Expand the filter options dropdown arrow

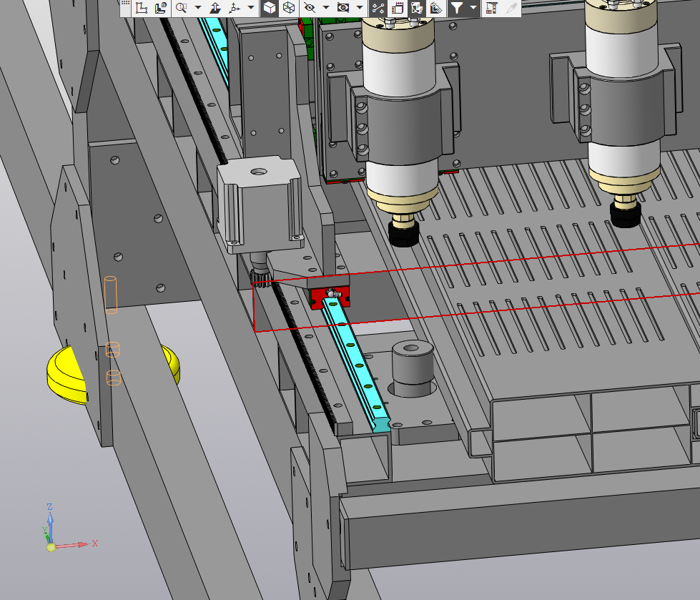[473, 8]
